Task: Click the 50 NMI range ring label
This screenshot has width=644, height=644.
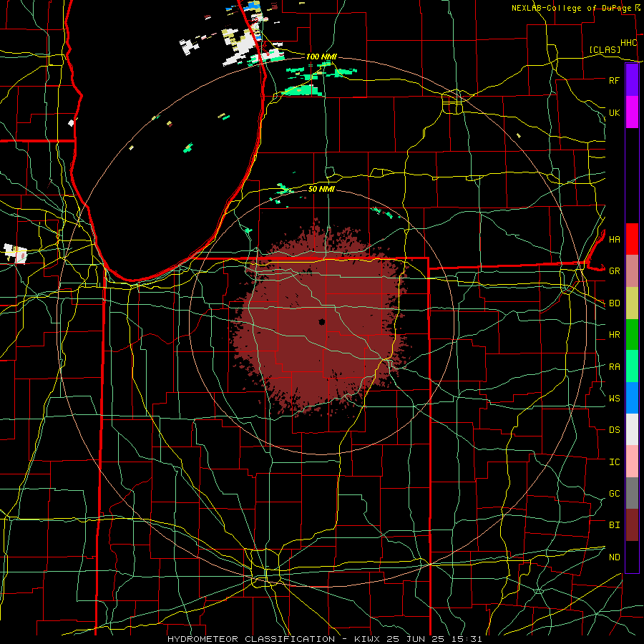Action: 321,189
